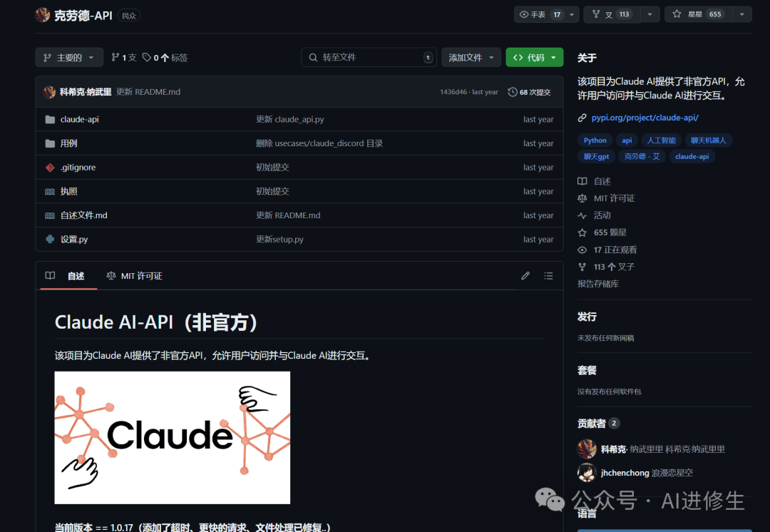Focus the 转至文件 search field
Image resolution: width=770 pixels, height=532 pixels.
[369, 58]
